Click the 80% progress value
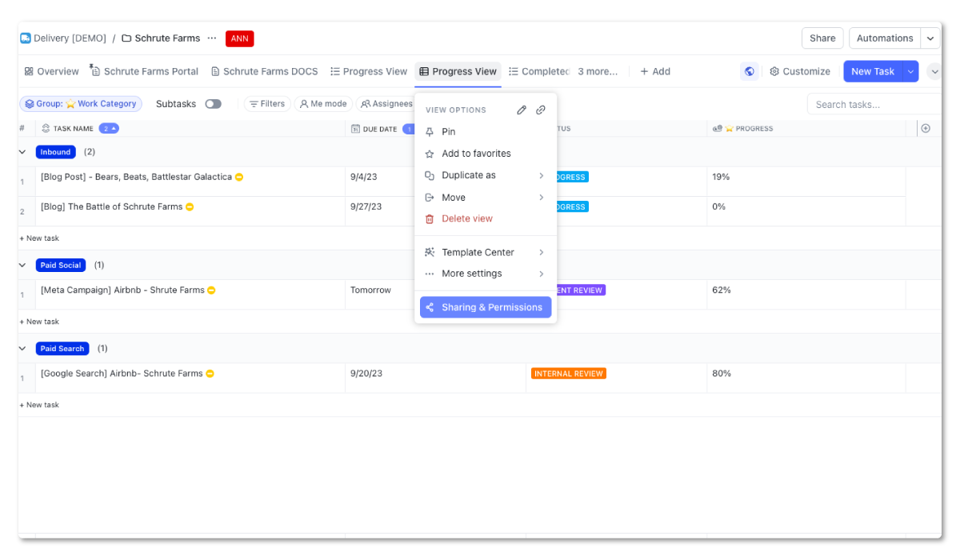Screen dimensions: 960x560 (x=721, y=373)
